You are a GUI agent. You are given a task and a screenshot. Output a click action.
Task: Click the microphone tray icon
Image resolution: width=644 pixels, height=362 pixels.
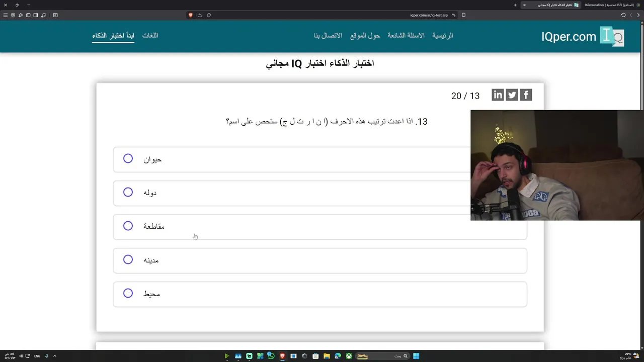coord(47,356)
